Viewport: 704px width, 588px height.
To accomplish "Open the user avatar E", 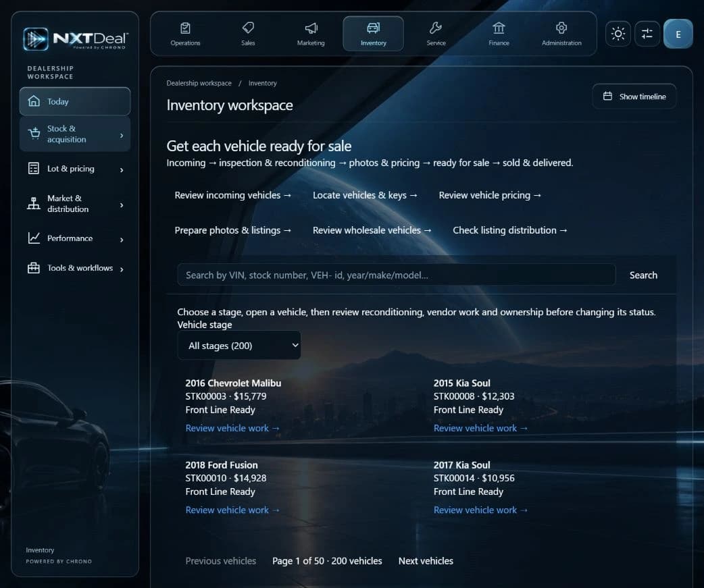I will (x=678, y=34).
